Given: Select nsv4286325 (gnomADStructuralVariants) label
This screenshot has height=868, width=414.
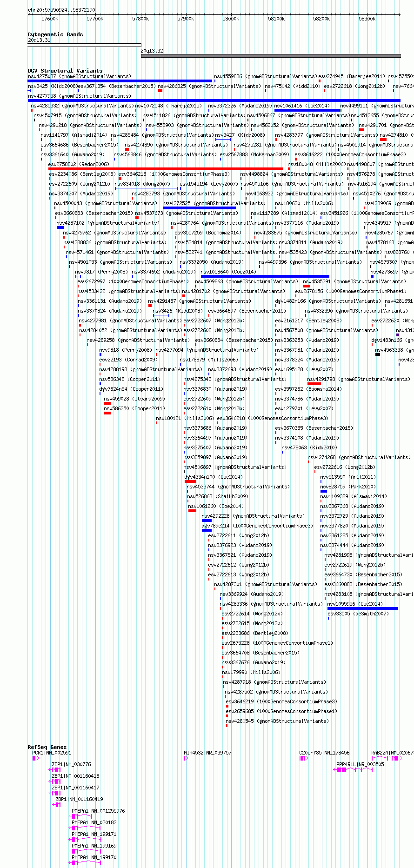Looking at the screenshot, I should coord(209,86).
